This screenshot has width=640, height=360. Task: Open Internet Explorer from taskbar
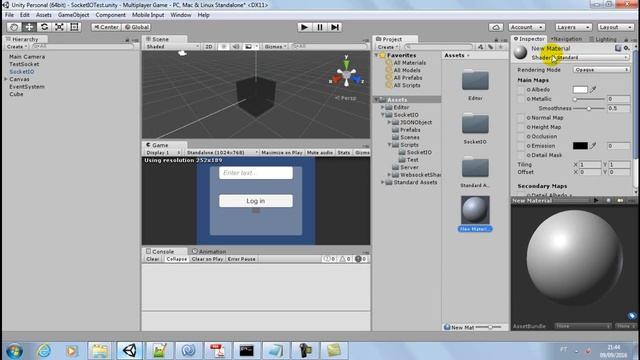[x=44, y=351]
